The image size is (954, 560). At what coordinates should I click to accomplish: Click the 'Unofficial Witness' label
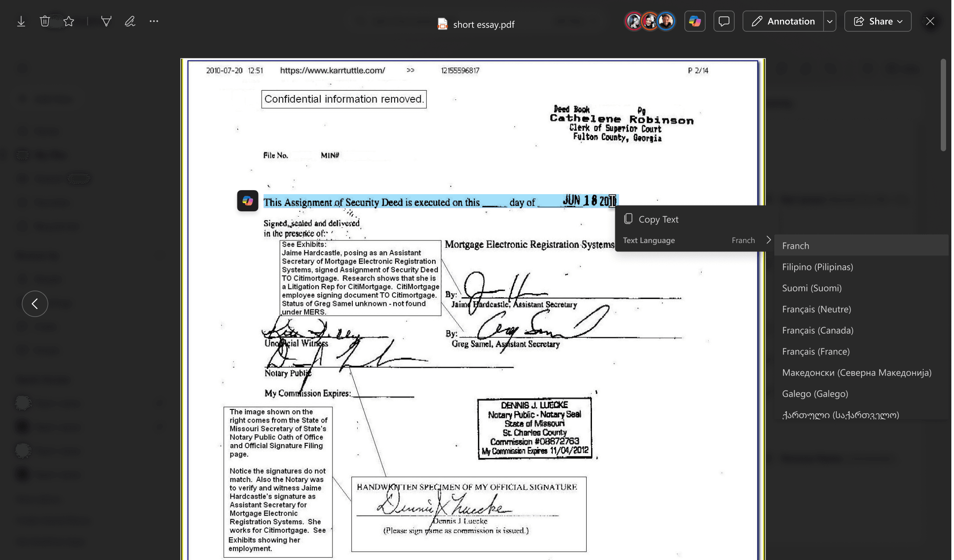[296, 343]
